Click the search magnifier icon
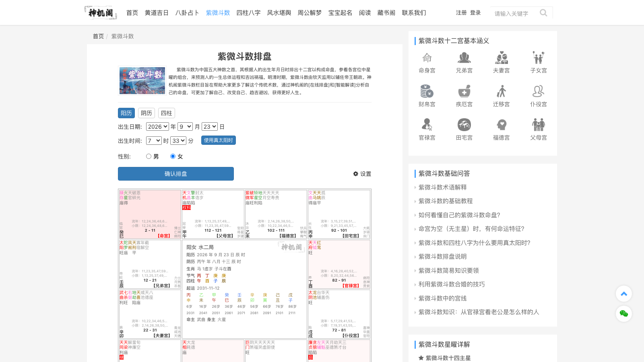This screenshot has width=644, height=362. point(543,13)
